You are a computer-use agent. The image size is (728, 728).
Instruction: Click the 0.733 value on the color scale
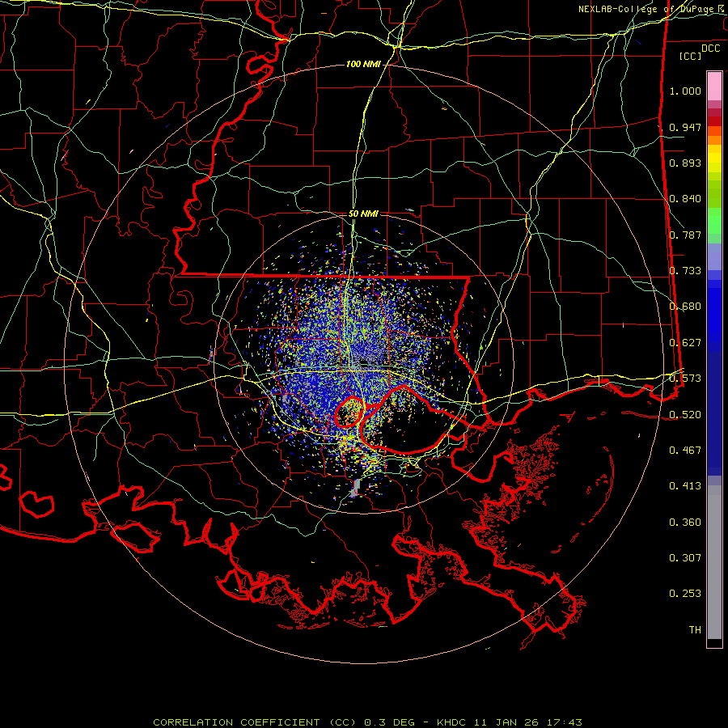(685, 271)
